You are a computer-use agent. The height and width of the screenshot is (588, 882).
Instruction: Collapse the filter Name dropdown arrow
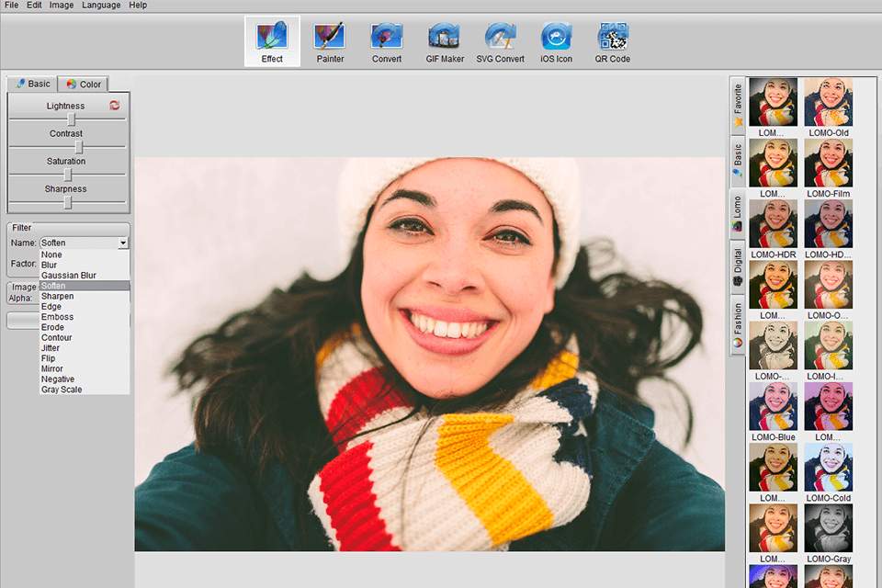123,243
